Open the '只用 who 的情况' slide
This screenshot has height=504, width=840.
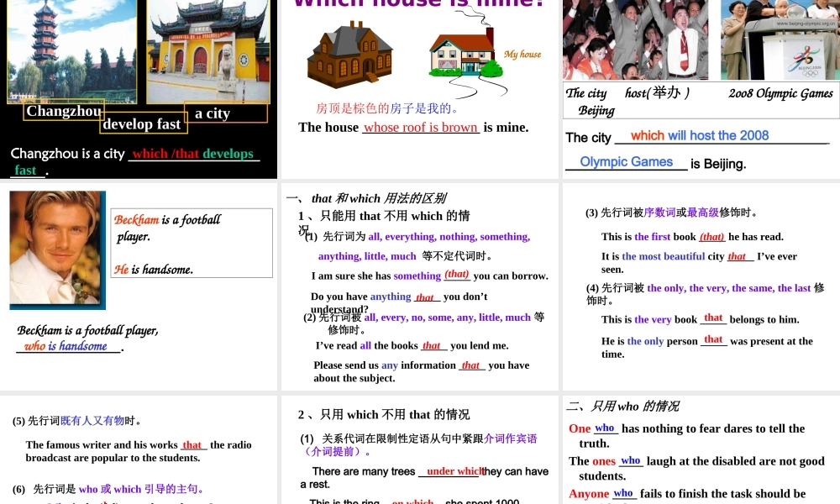tap(701, 450)
